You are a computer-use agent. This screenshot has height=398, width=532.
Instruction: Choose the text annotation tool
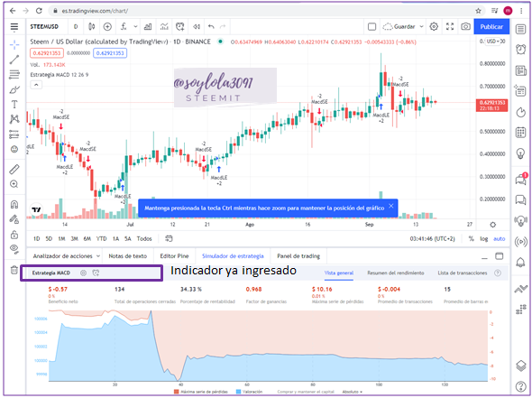pyautogui.click(x=14, y=105)
